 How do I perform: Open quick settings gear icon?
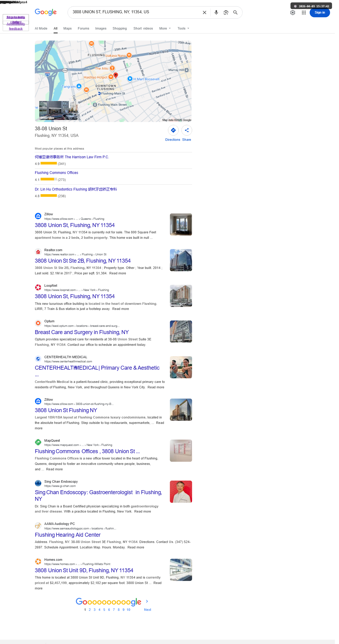(293, 12)
